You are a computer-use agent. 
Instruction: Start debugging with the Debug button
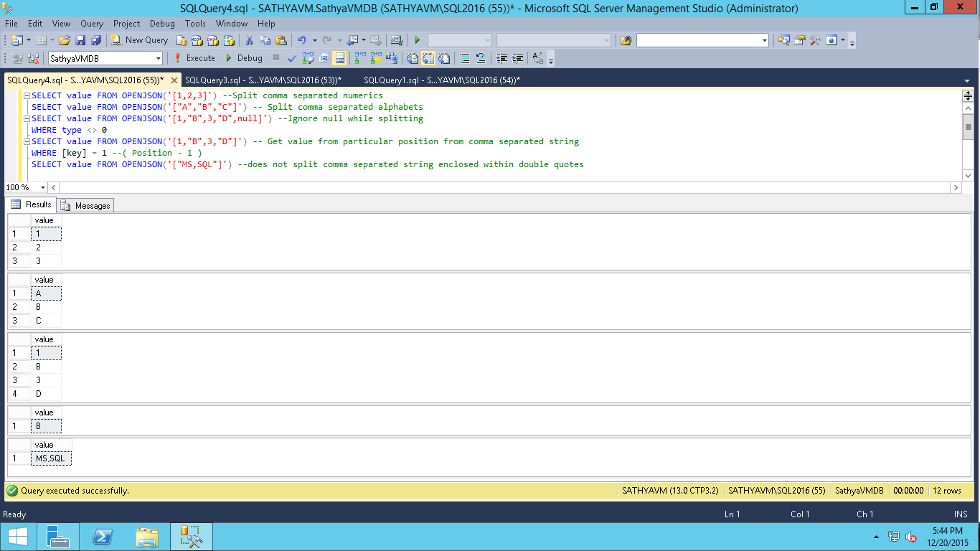(x=246, y=58)
